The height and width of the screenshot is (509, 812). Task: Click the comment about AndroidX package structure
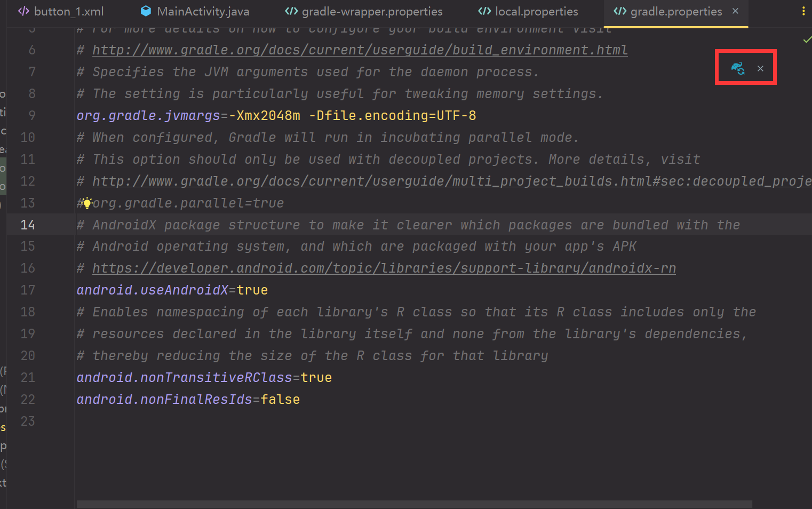coord(409,225)
